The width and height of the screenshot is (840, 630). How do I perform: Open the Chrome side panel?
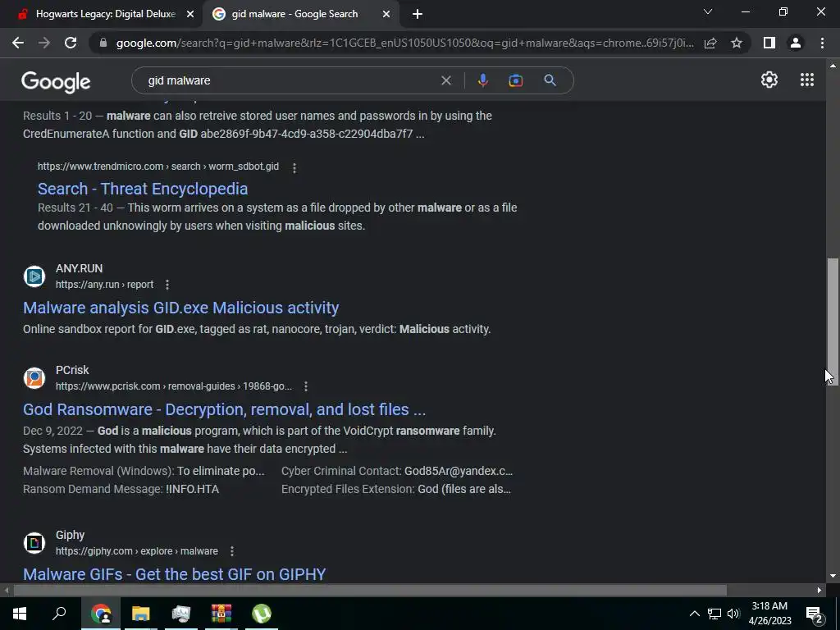click(769, 43)
